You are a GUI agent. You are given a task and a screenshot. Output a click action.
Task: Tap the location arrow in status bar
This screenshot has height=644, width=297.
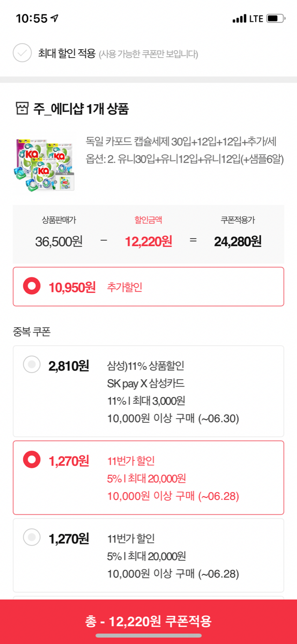pyautogui.click(x=55, y=19)
